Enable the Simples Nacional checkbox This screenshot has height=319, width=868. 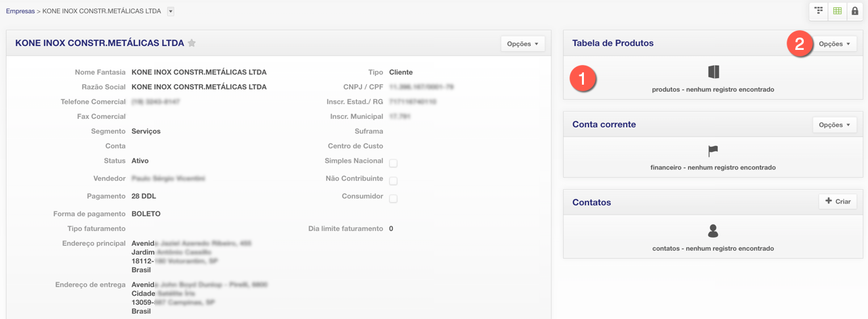pyautogui.click(x=393, y=163)
